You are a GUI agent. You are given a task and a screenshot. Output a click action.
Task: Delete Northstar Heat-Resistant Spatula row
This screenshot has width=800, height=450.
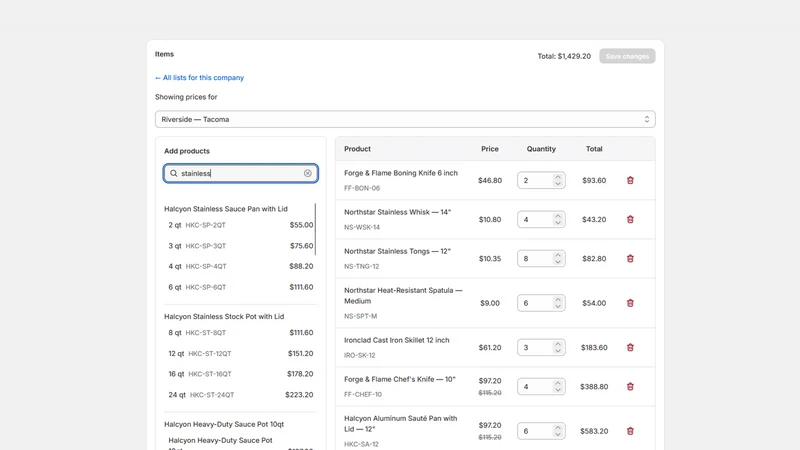(x=630, y=303)
